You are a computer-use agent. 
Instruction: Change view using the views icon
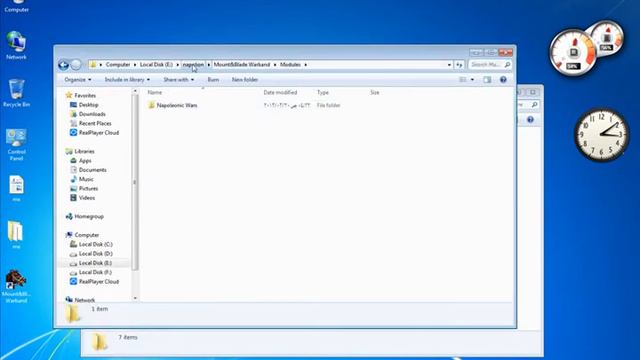coord(463,80)
